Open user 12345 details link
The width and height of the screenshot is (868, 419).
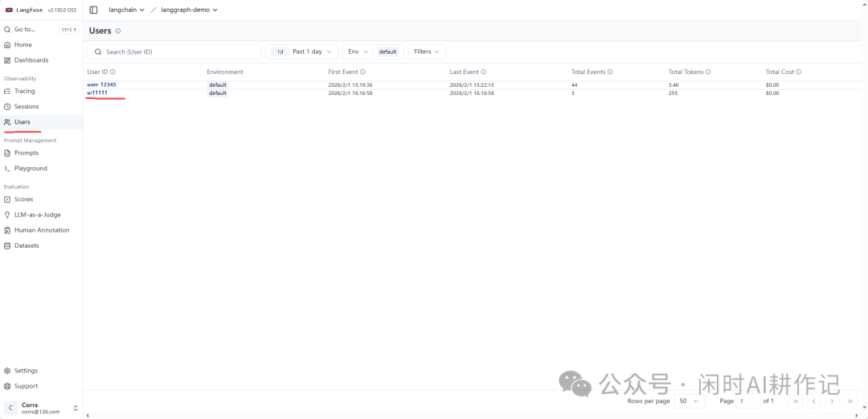point(102,84)
